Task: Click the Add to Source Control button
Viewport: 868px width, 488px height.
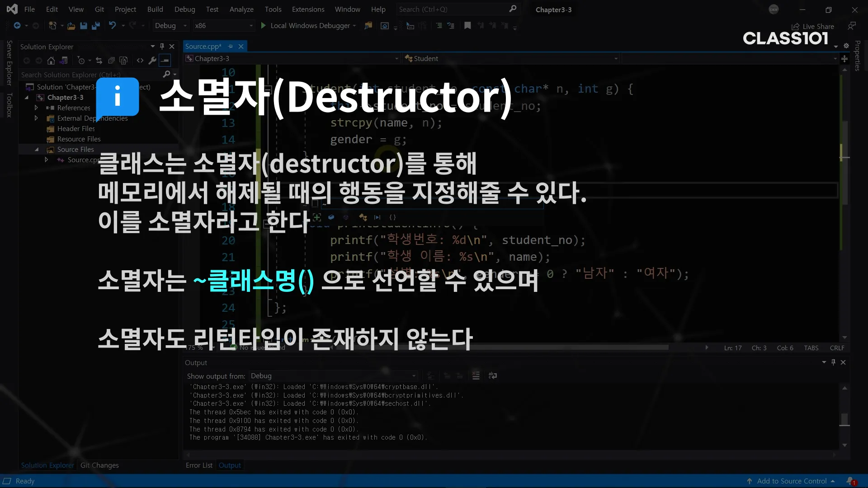Action: 792,481
